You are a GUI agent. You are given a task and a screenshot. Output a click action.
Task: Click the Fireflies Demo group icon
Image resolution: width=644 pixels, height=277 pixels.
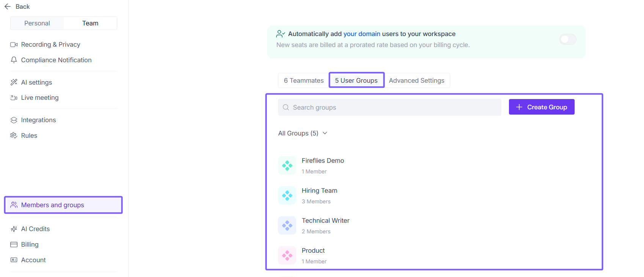point(287,165)
